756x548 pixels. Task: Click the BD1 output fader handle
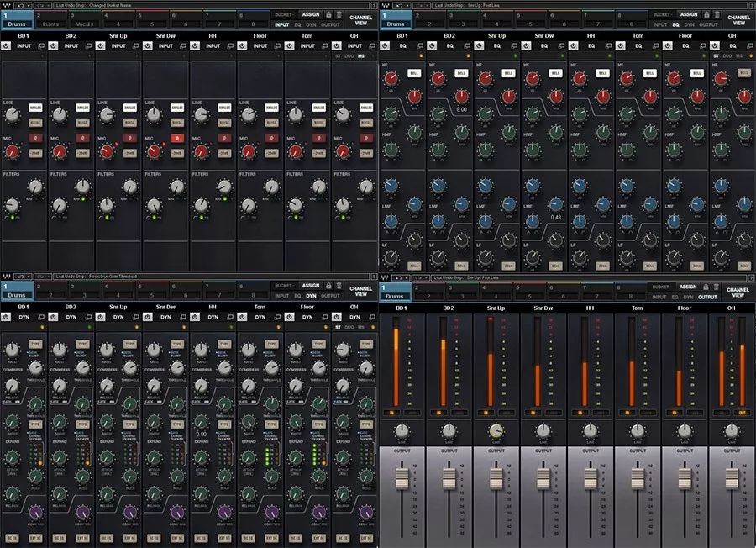pos(402,478)
